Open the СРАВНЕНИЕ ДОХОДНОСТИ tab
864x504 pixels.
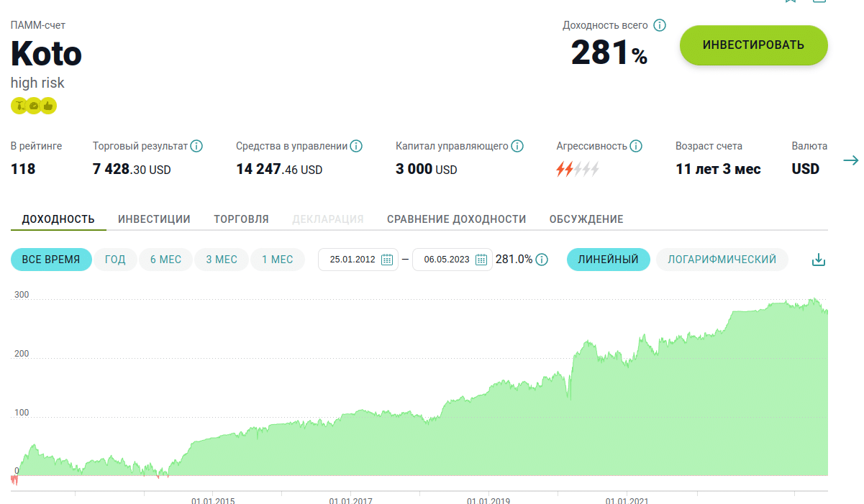[456, 219]
